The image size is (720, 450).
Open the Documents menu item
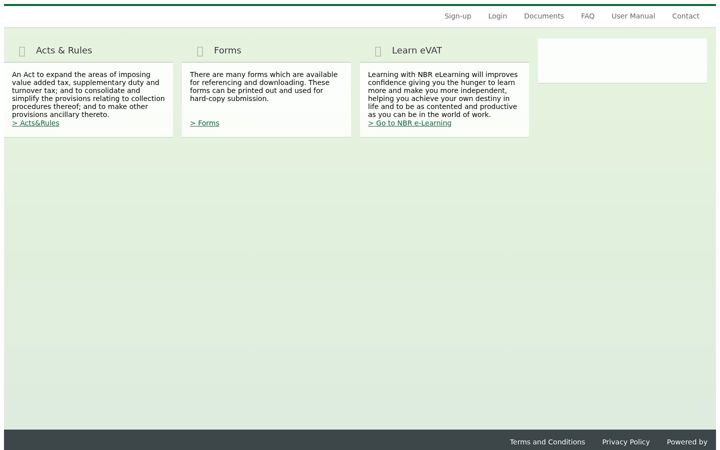pyautogui.click(x=544, y=16)
